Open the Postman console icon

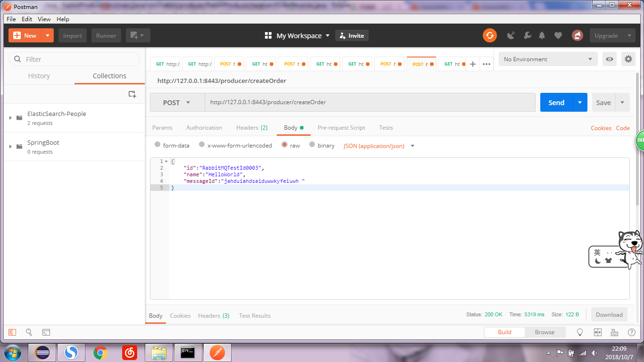pos(46,332)
